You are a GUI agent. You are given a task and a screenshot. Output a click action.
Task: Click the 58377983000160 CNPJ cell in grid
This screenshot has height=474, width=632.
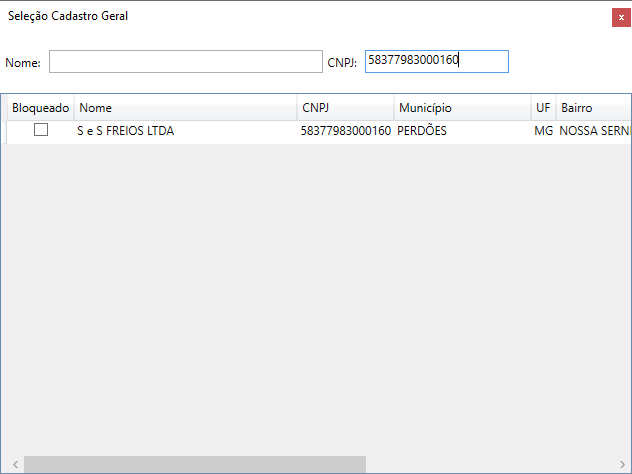345,131
